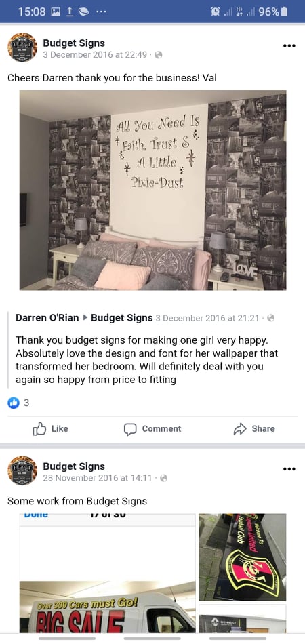Open the 3 December 2016 at 22:49 timestamp

tap(95, 55)
